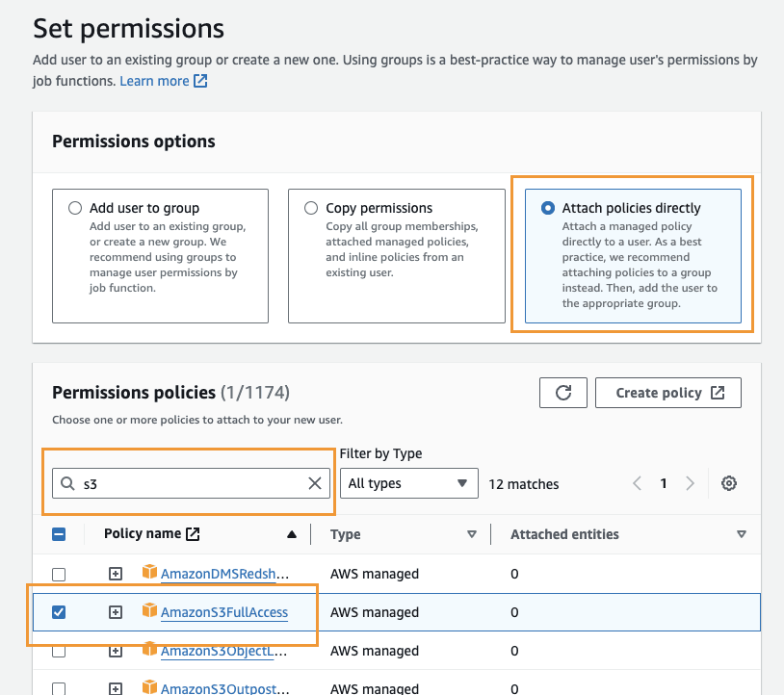Uncheck the AmazonS3FullAccess policy checkbox

point(59,612)
